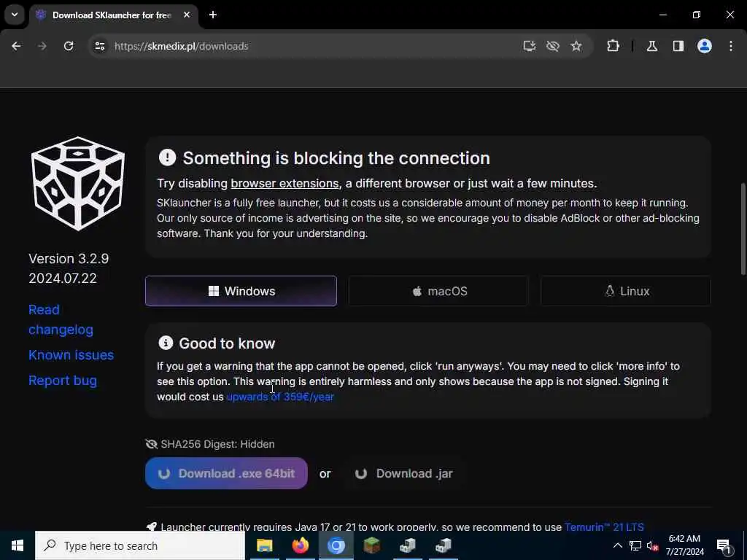Open the network status tray icon

(x=635, y=545)
